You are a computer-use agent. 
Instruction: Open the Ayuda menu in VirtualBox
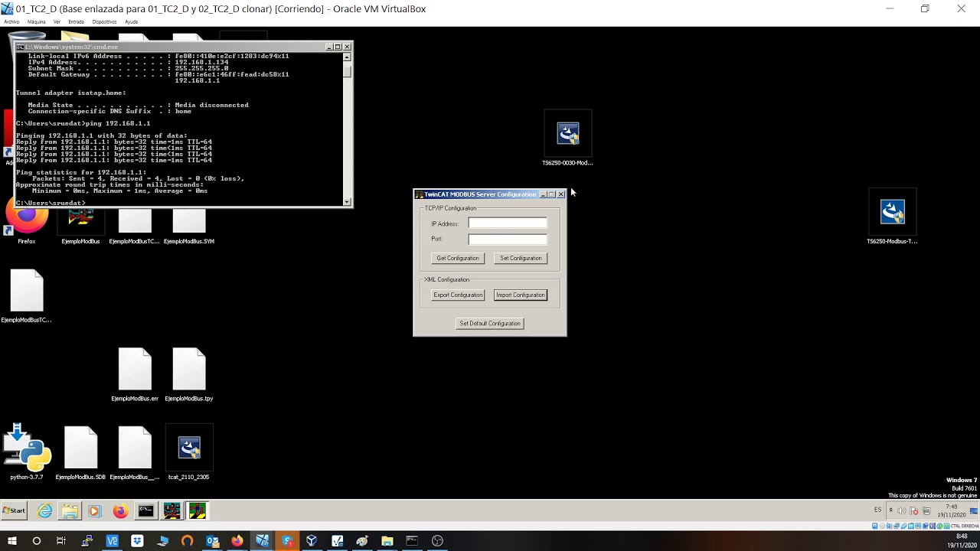click(x=131, y=21)
